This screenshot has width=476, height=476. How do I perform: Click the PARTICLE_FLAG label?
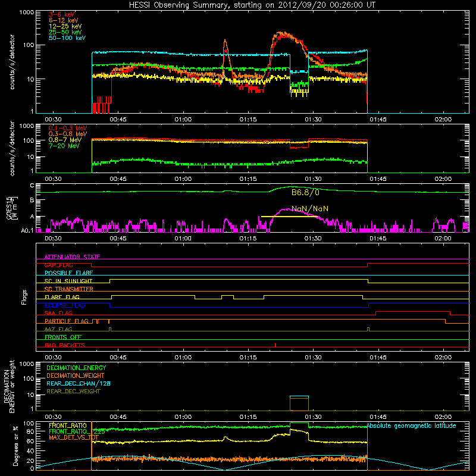coord(67,321)
